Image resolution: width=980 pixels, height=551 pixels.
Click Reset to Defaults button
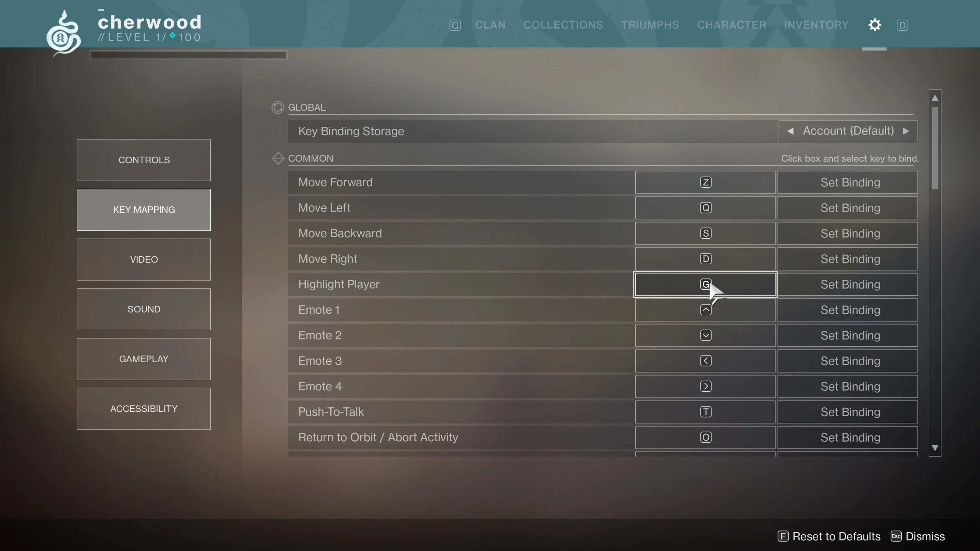click(x=828, y=536)
